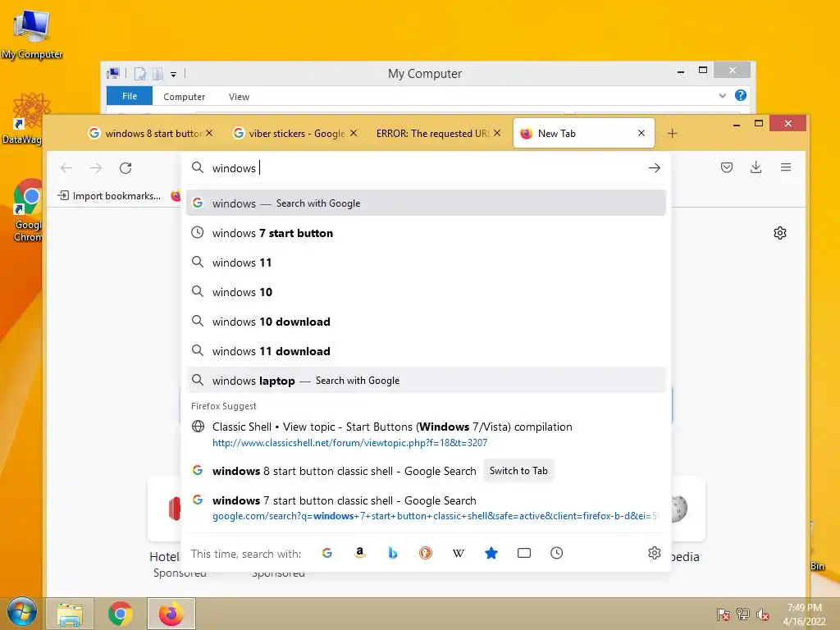Close the 'windows 8 start button' tab

[209, 133]
